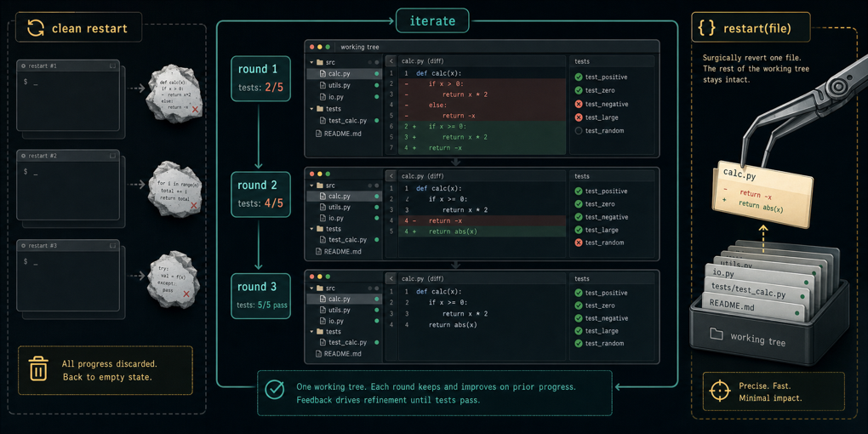This screenshot has width=868, height=434.
Task: Click the crumpled paper beside restart #2
Action: (x=174, y=189)
